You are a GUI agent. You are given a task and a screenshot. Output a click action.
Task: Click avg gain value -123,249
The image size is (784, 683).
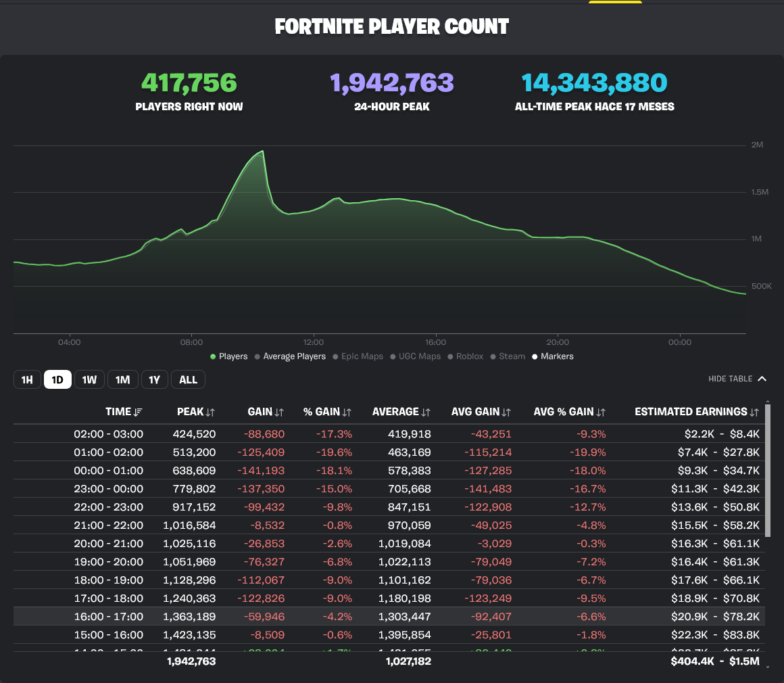coord(488,598)
